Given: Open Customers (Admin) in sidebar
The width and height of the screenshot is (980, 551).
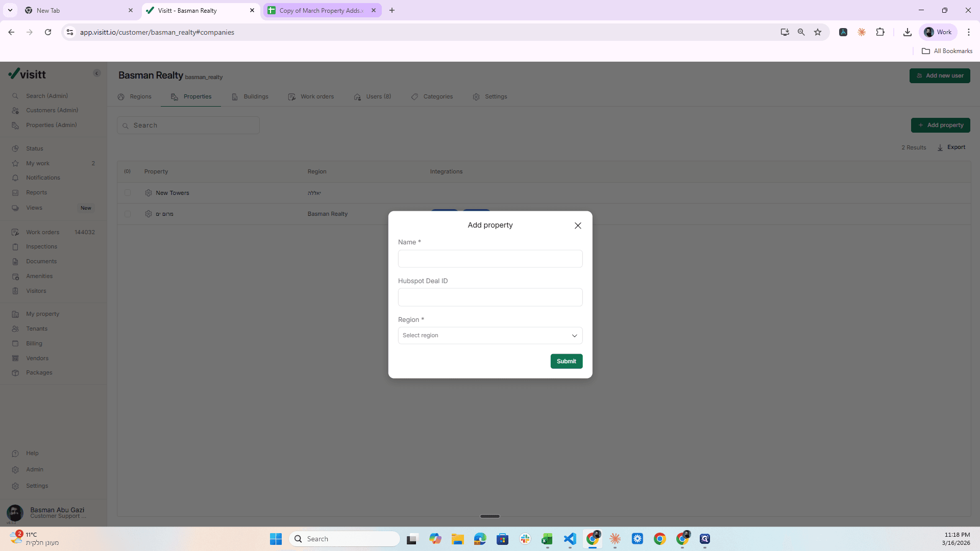Looking at the screenshot, I should pyautogui.click(x=52, y=110).
